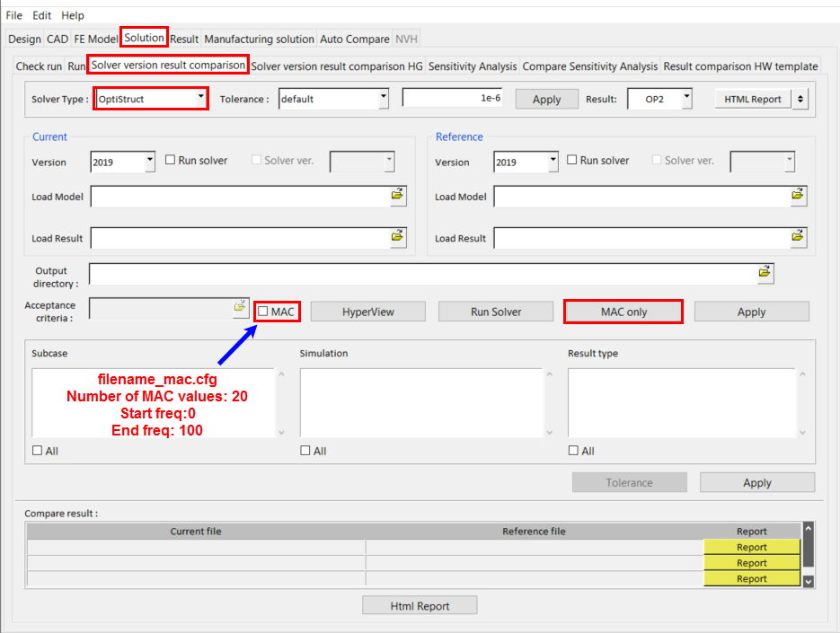This screenshot has width=840, height=633.
Task: Open Current Version 2019 dropdown
Action: 150,162
